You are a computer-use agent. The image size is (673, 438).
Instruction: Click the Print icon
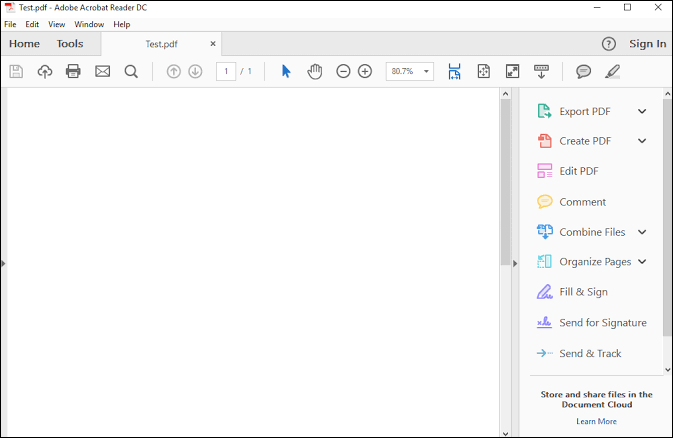coord(73,71)
